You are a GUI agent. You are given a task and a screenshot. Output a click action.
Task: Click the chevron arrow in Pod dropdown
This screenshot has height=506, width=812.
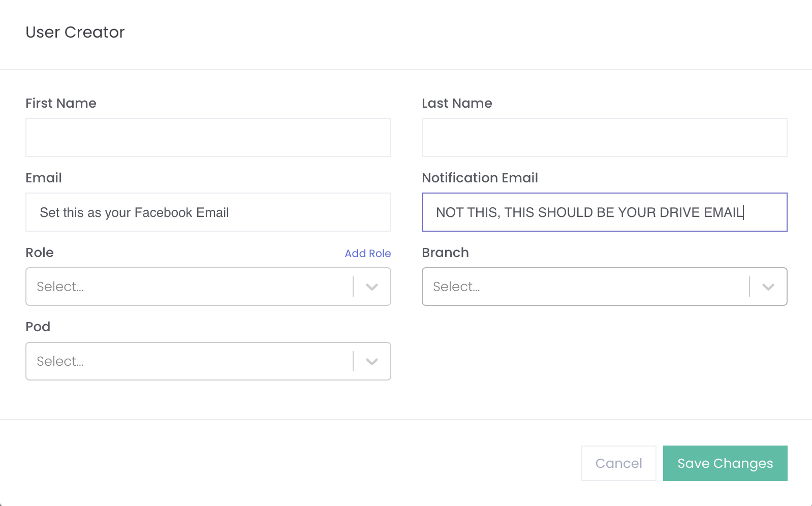[372, 362]
